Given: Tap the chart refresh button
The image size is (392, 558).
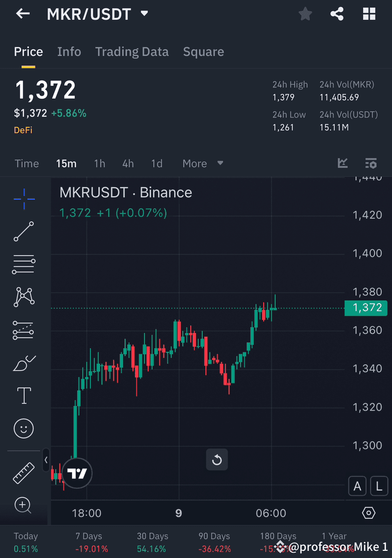Looking at the screenshot, I should (x=216, y=459).
